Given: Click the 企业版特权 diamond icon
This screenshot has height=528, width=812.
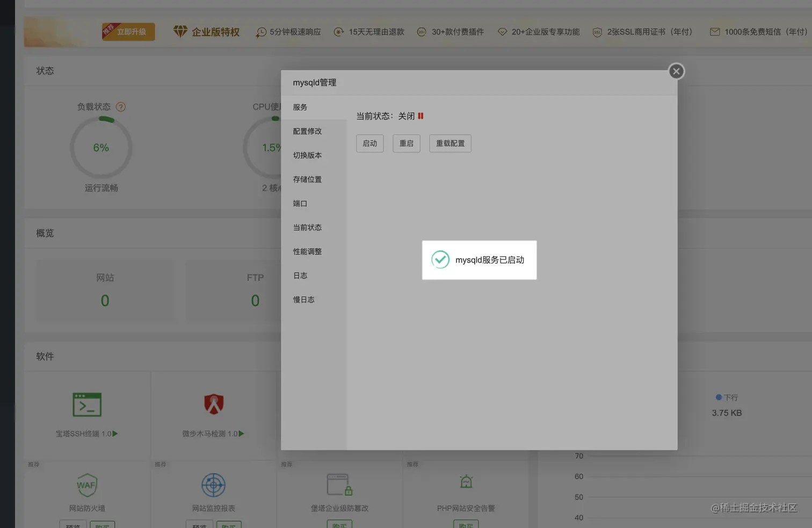Looking at the screenshot, I should tap(180, 32).
